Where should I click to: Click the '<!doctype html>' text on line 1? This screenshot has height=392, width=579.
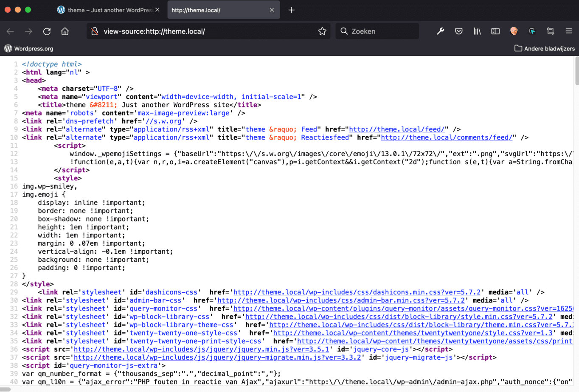[52, 64]
